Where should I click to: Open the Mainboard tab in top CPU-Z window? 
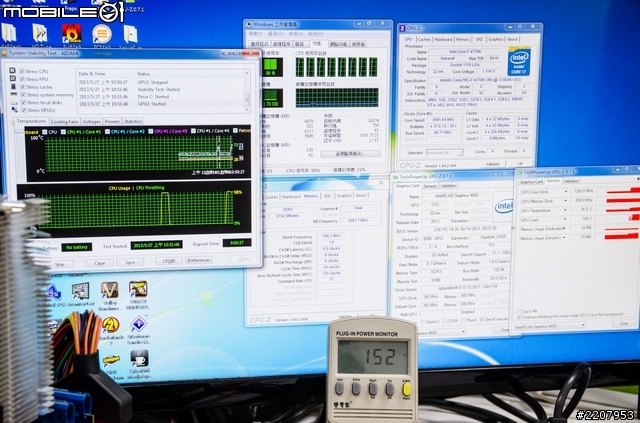tap(443, 39)
